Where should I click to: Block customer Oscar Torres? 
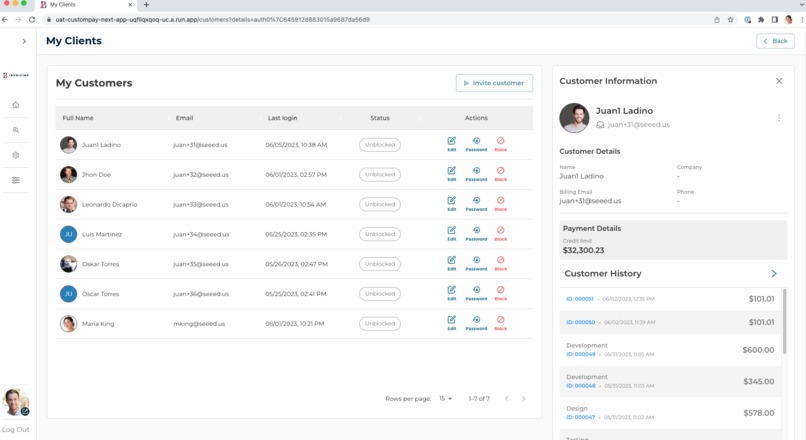click(501, 293)
